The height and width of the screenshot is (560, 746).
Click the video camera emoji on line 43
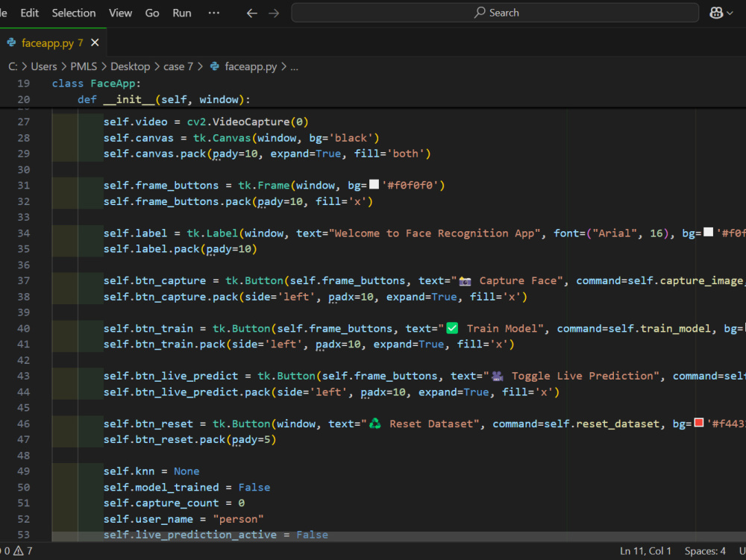tap(497, 376)
